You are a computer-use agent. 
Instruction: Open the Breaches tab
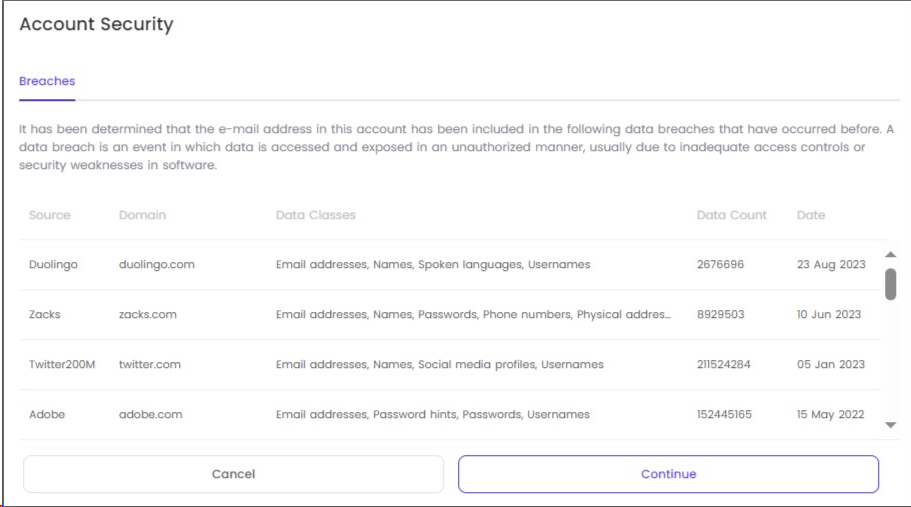(47, 81)
